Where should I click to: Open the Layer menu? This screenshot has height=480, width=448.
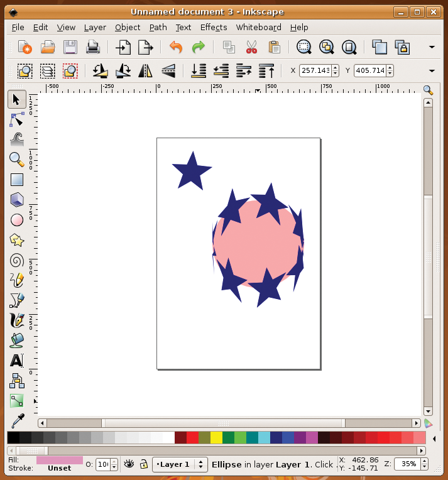[95, 28]
